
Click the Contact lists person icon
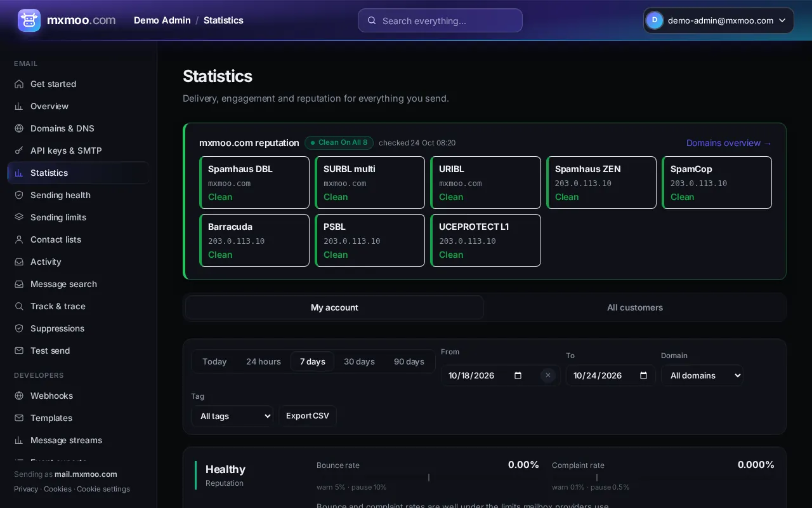click(19, 239)
